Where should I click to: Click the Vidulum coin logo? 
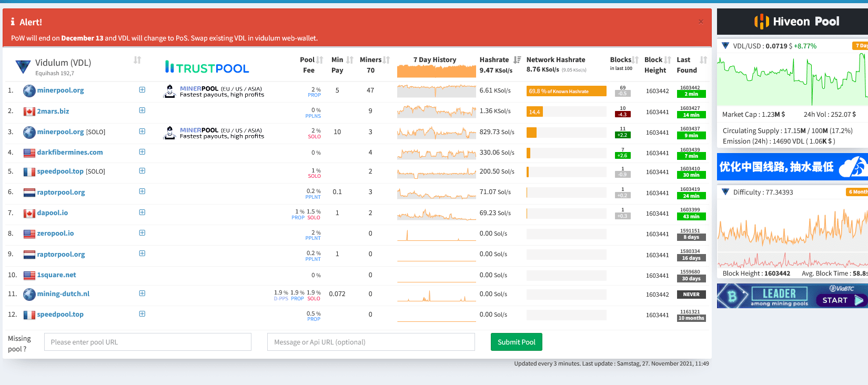click(x=23, y=67)
